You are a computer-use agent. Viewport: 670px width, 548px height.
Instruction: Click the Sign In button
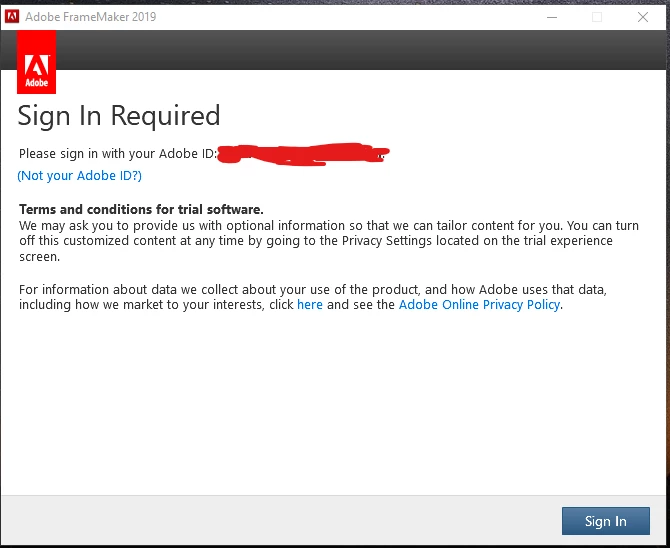point(605,521)
